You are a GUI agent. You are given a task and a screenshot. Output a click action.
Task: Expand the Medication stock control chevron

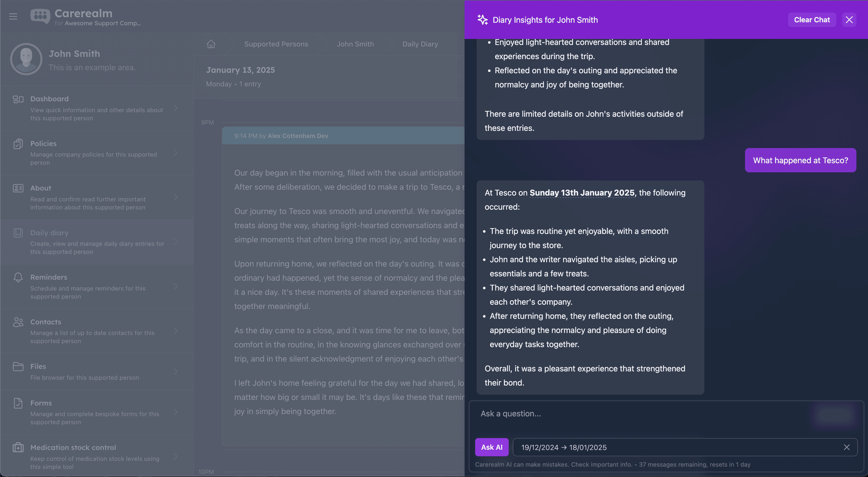pyautogui.click(x=175, y=457)
